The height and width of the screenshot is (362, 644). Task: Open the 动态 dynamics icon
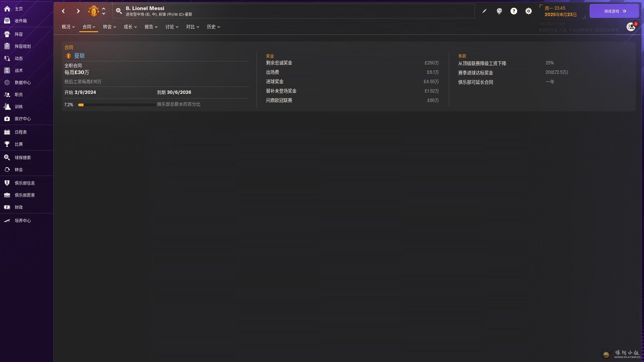(x=7, y=58)
